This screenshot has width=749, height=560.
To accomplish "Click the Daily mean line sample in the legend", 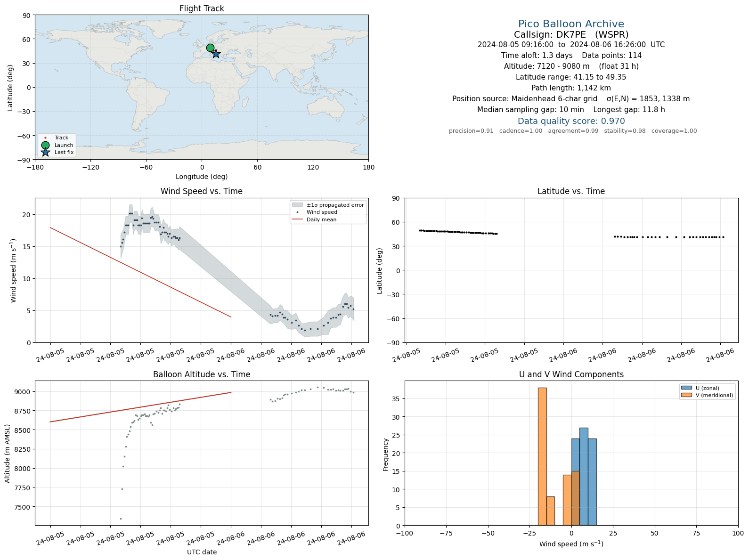I will pyautogui.click(x=297, y=219).
